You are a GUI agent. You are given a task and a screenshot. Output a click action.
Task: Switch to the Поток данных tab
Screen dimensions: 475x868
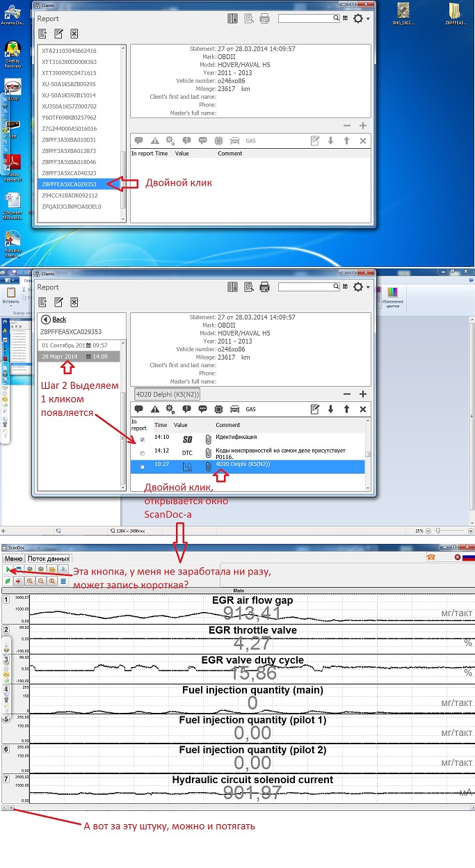pos(49,558)
